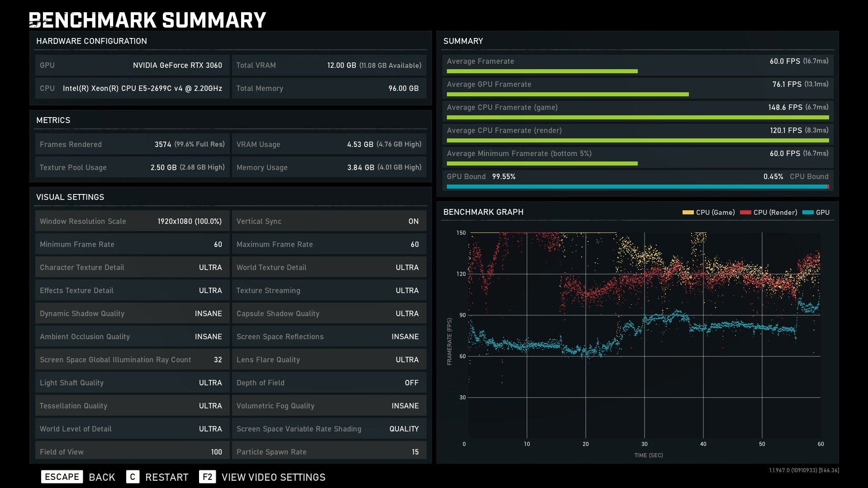This screenshot has width=868, height=488.
Task: Click the Window Resolution Scale row
Action: 132,221
